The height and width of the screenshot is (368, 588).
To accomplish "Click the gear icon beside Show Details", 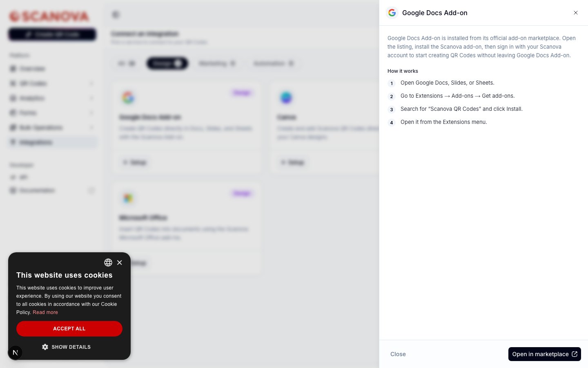I will click(45, 347).
